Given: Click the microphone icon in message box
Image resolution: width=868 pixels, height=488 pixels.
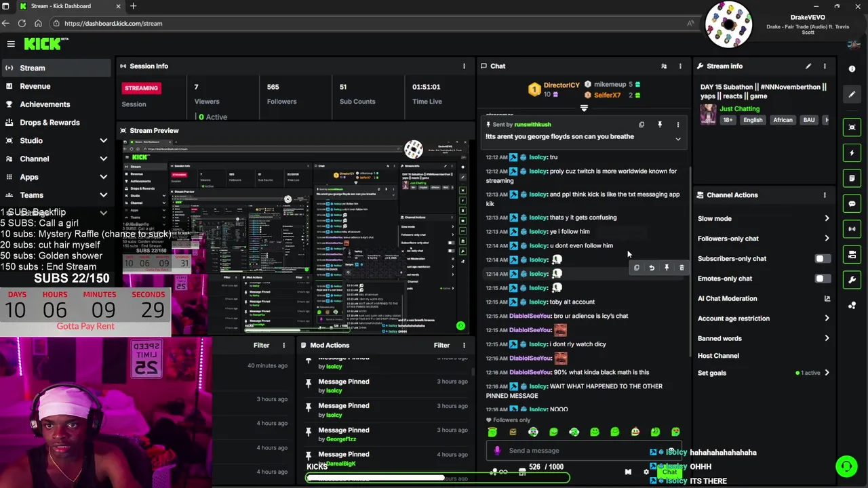Looking at the screenshot, I should [497, 451].
